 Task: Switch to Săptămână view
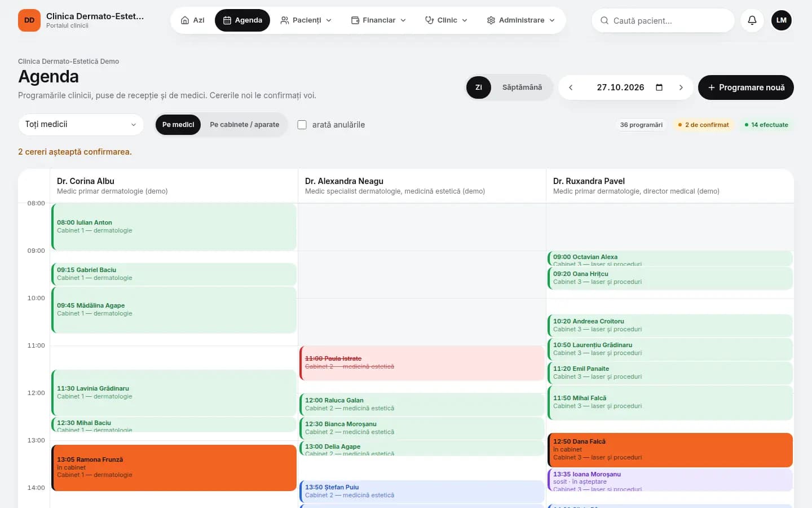(522, 87)
